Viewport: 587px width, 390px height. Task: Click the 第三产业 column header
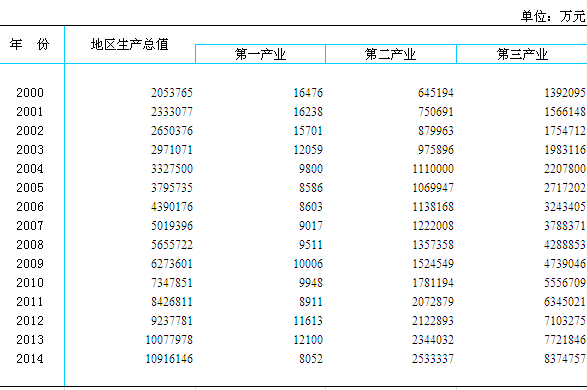point(522,54)
